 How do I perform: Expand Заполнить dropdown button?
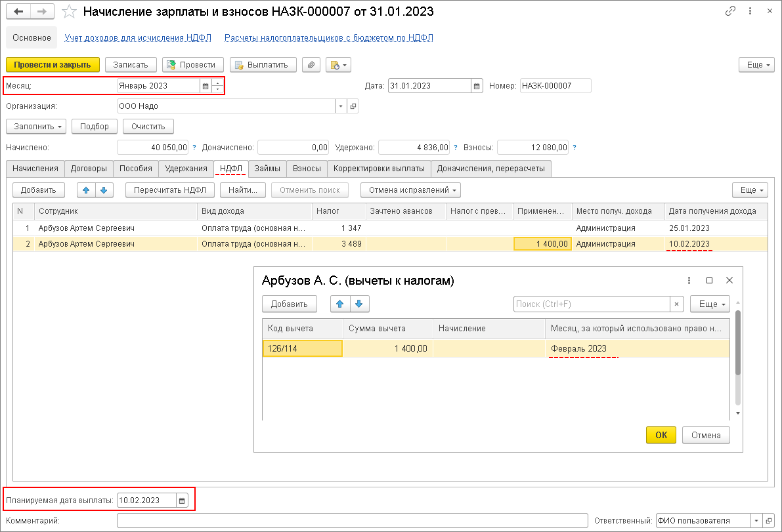coord(36,127)
